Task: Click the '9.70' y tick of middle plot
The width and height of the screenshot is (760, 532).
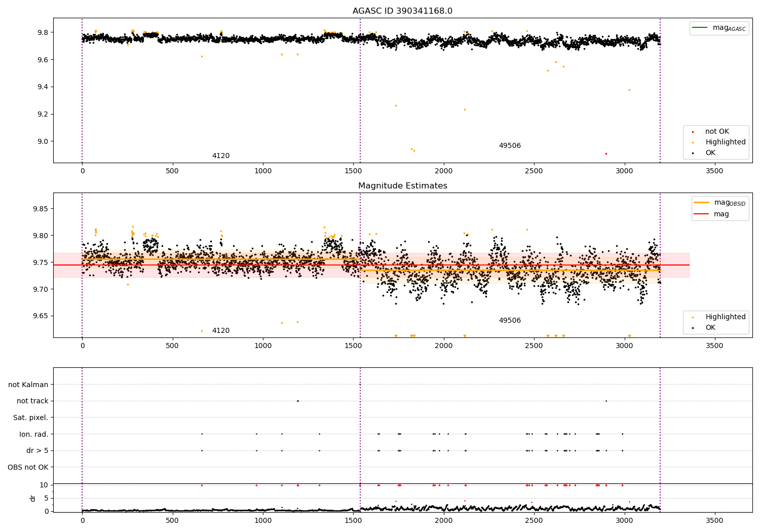Action: point(40,289)
